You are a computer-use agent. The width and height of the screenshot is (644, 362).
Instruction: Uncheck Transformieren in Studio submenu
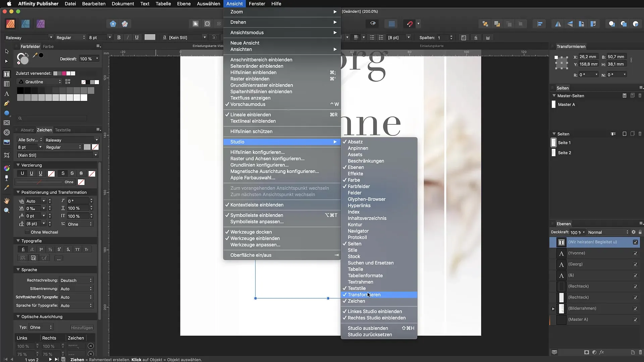coord(379,295)
